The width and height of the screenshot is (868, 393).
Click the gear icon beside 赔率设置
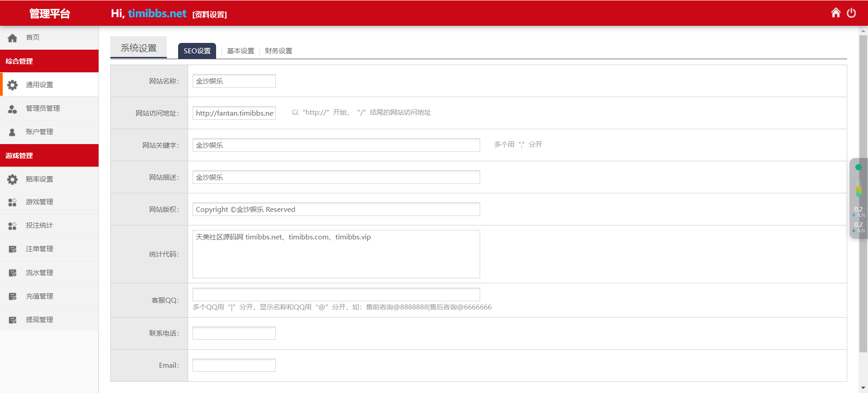pos(13,179)
